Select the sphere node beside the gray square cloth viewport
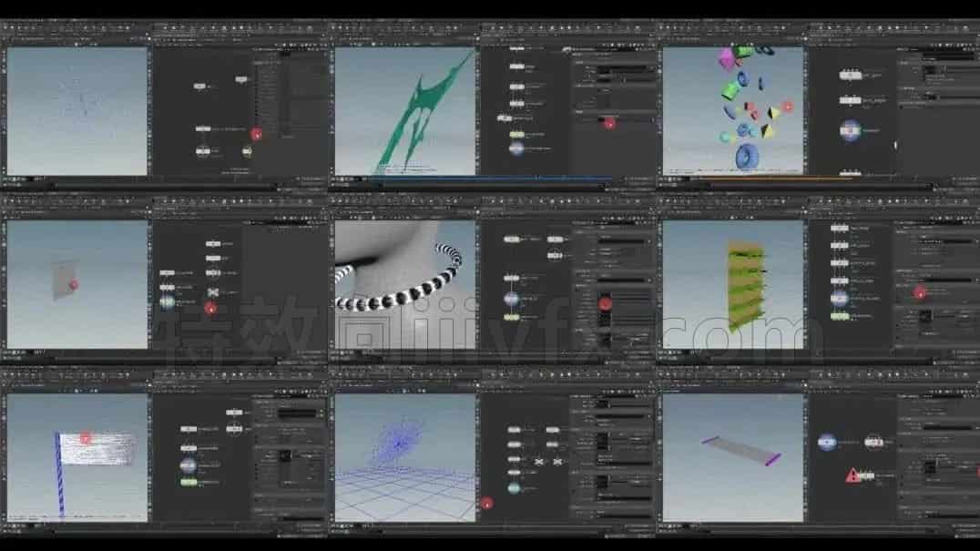Screen dimensions: 980x551 coord(167,302)
